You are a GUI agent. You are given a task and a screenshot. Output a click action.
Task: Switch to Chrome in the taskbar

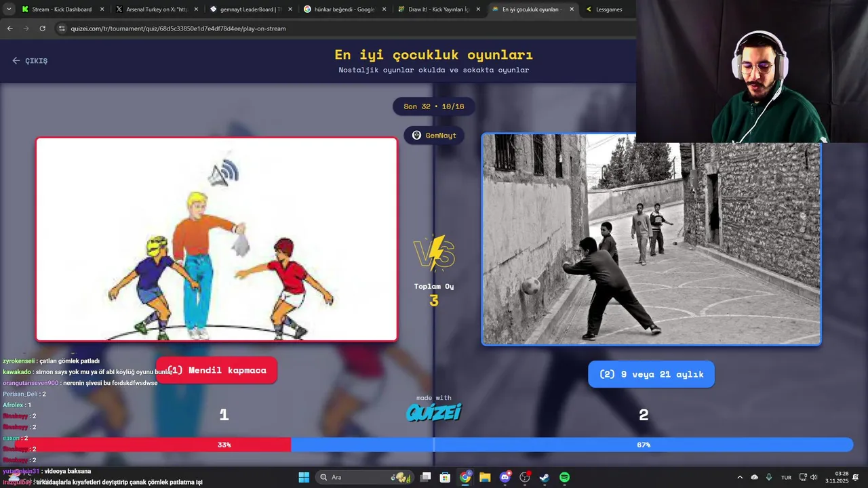(465, 477)
